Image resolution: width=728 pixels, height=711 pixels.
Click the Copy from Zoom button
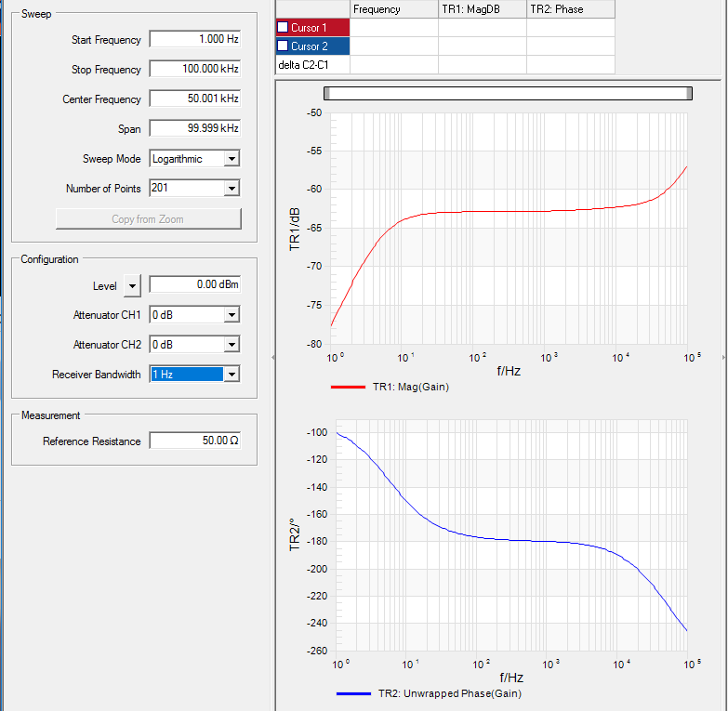coord(148,219)
